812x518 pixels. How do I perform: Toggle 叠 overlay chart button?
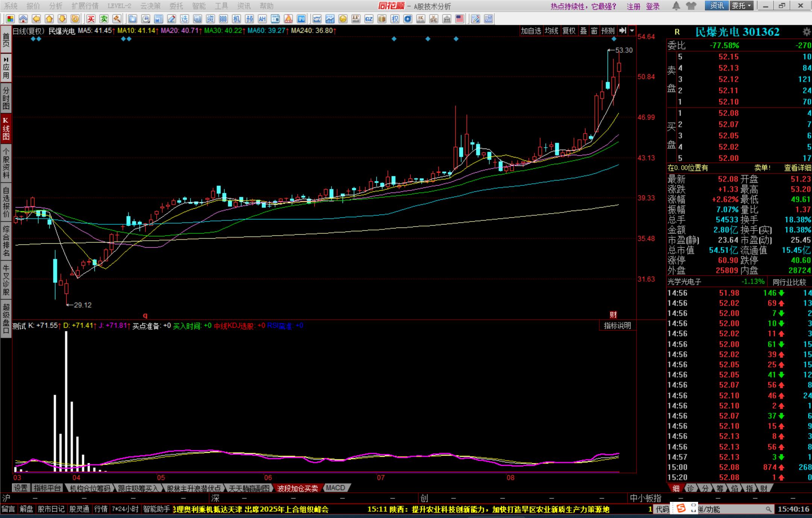[x=583, y=31]
